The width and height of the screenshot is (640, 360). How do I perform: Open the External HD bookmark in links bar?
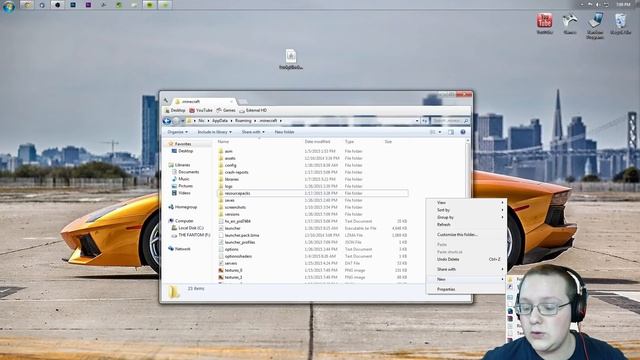tap(253, 110)
